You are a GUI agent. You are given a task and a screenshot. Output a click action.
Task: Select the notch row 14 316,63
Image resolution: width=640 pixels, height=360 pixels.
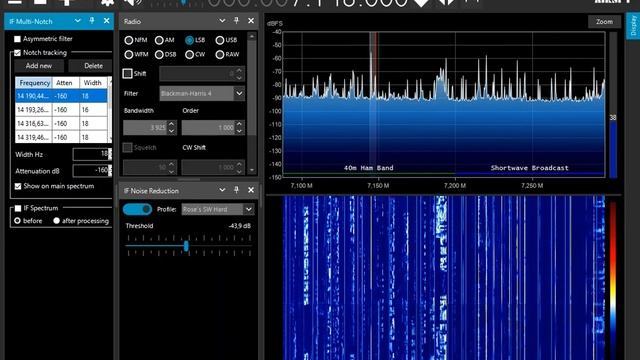61,124
